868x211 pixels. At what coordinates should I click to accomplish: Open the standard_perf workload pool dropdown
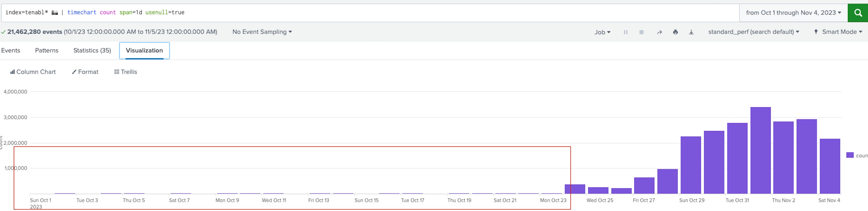click(753, 32)
